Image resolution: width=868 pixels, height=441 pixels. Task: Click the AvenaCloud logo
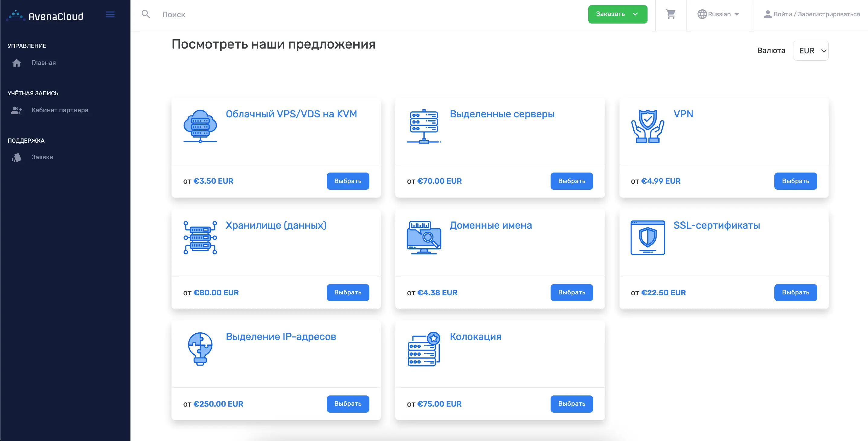[45, 16]
